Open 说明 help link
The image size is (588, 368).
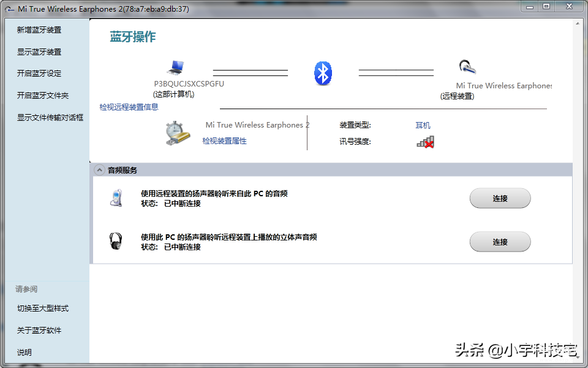pyautogui.click(x=24, y=352)
